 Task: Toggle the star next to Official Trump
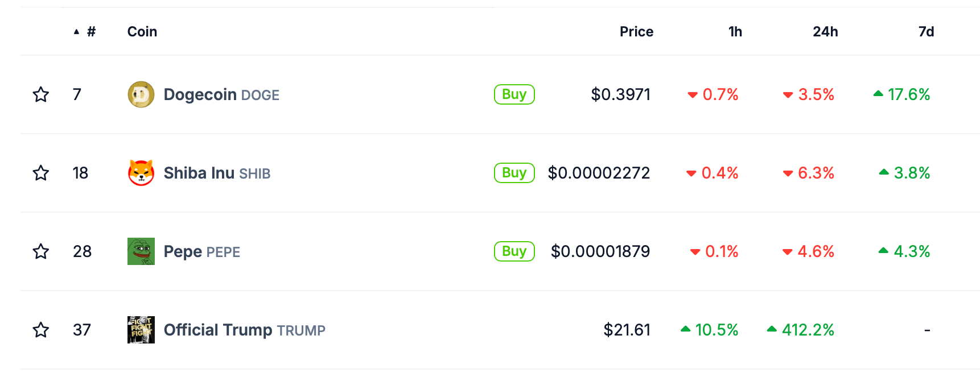click(41, 330)
